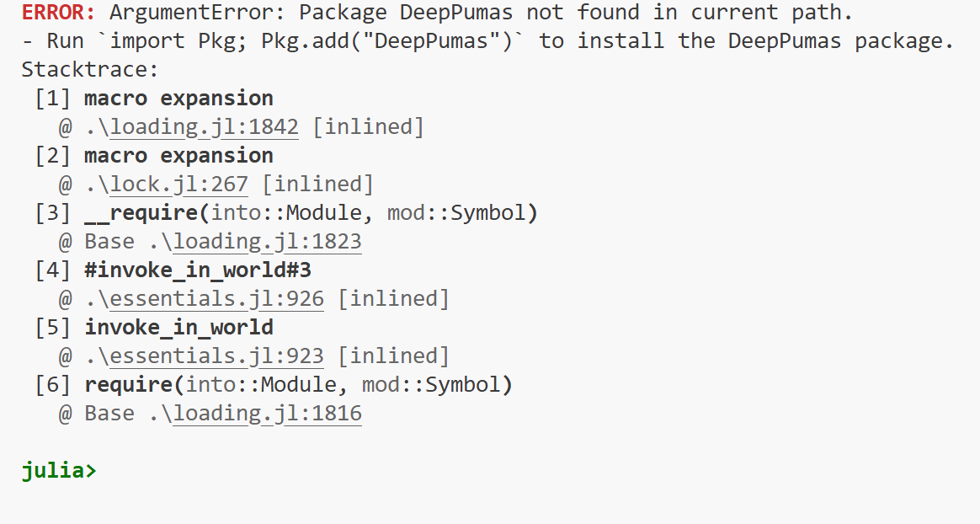Open essentials.jl:923 link in frame 5
The height and width of the screenshot is (524, 980).
(x=217, y=356)
